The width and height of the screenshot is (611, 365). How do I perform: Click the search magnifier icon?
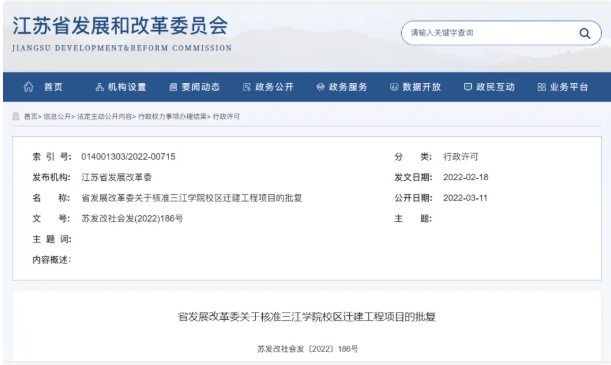[585, 33]
